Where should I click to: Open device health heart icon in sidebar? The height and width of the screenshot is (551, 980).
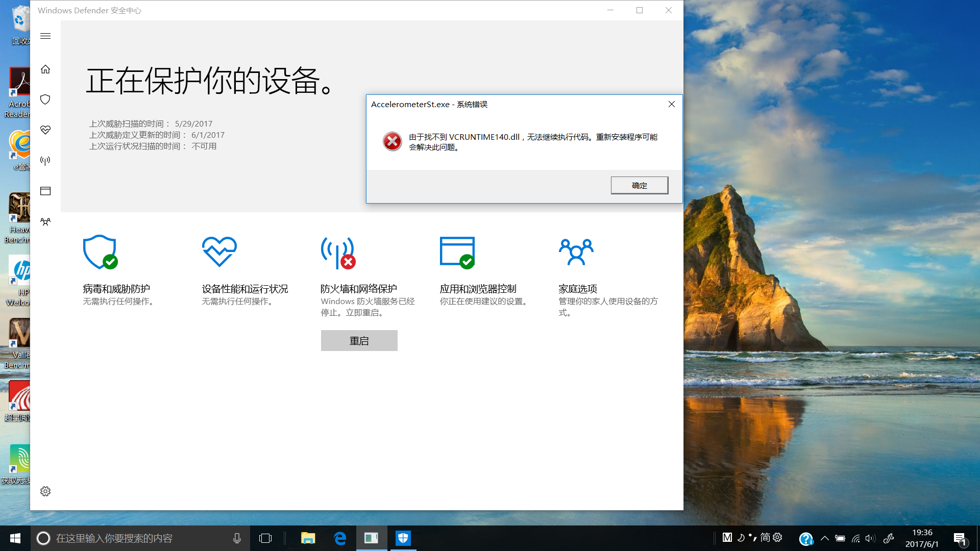click(x=45, y=130)
